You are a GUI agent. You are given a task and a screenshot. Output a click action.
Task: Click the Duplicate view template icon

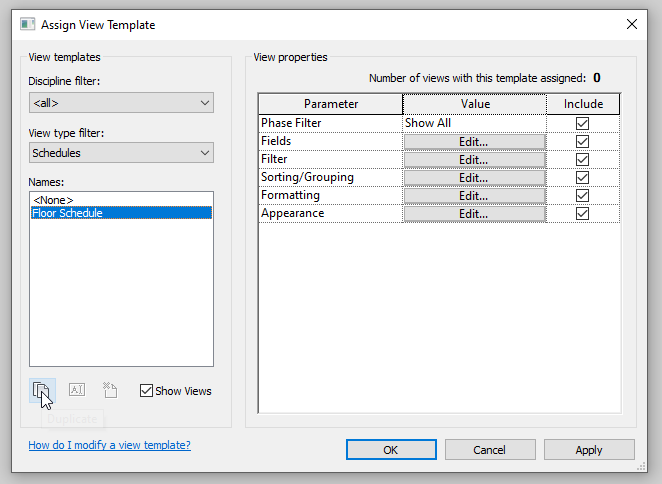[41, 391]
